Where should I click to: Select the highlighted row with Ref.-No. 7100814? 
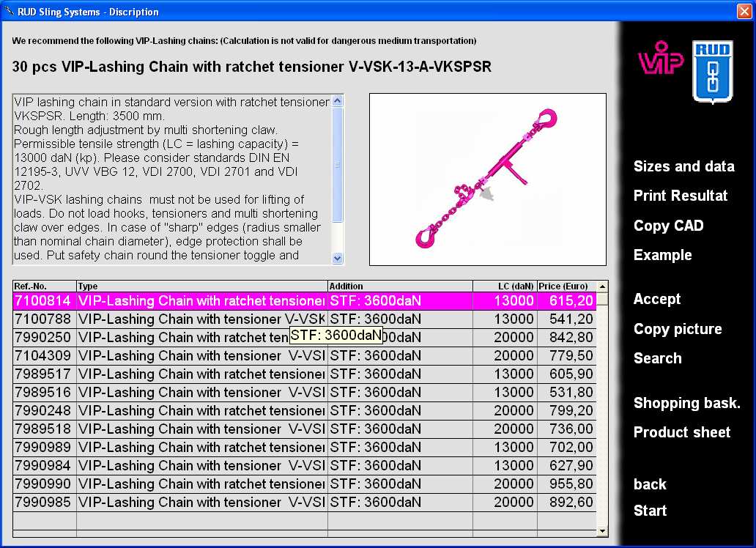click(x=305, y=301)
